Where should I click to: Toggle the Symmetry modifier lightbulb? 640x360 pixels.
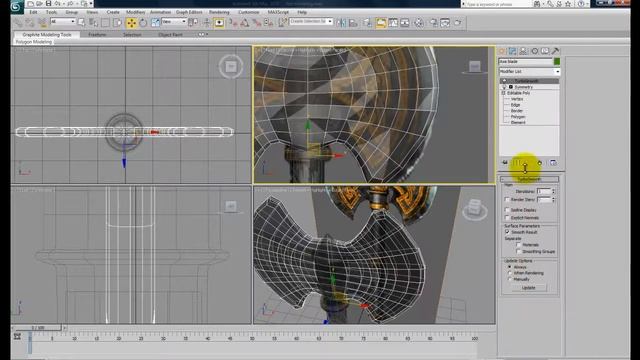coord(504,87)
